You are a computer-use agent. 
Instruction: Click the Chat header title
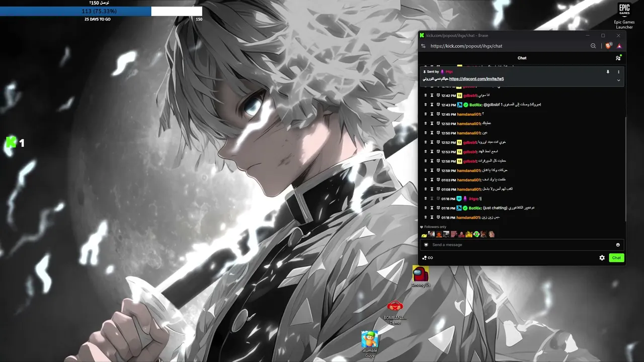coord(522,58)
